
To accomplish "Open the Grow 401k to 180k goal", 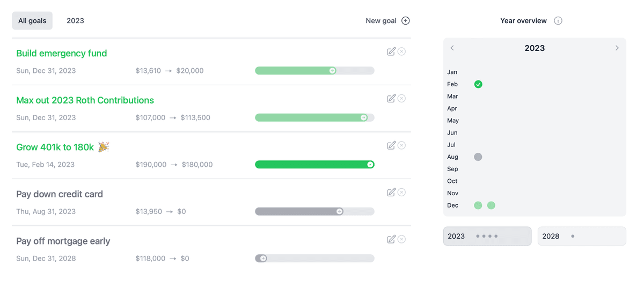I will pos(55,147).
